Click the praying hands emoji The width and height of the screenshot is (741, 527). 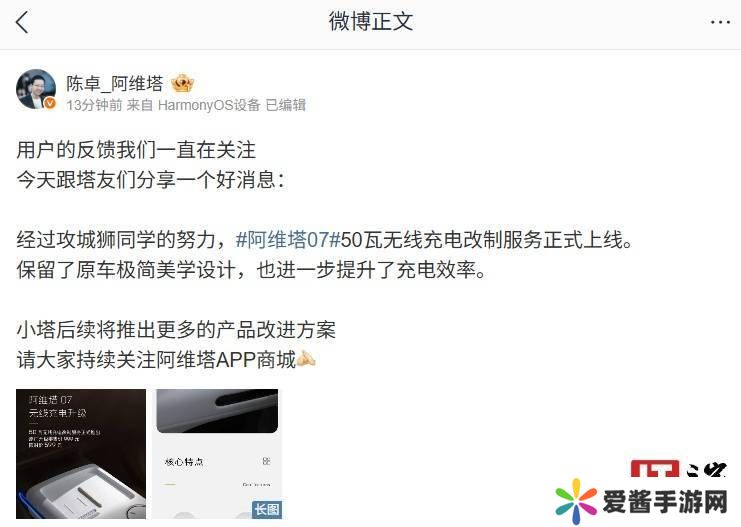(306, 359)
